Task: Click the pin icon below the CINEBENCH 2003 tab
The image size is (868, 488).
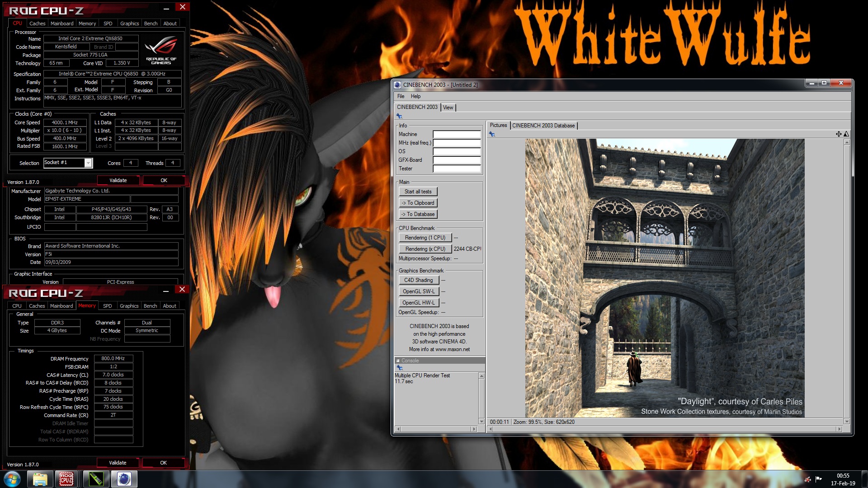Action: 399,116
